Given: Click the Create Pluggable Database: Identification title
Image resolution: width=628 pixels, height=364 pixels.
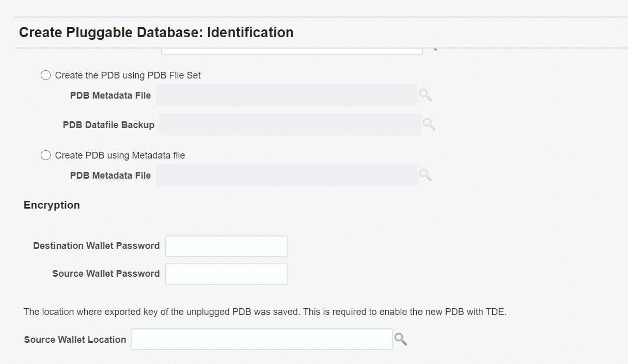Looking at the screenshot, I should click(x=156, y=33).
